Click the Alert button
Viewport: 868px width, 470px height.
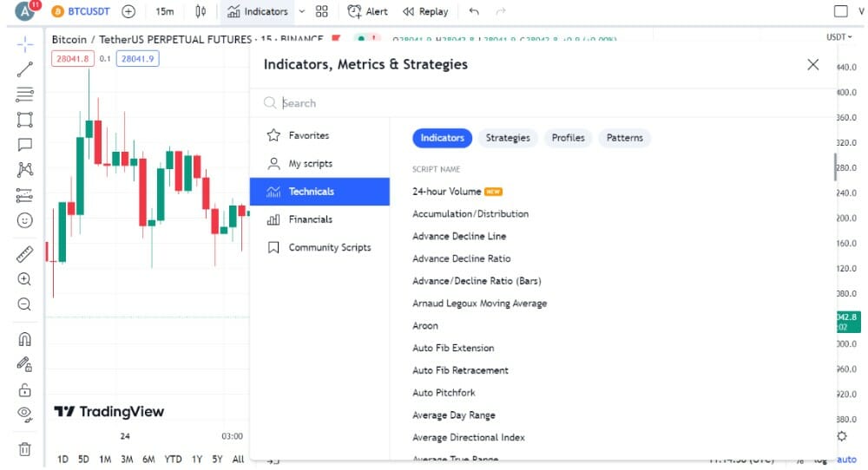click(x=367, y=11)
